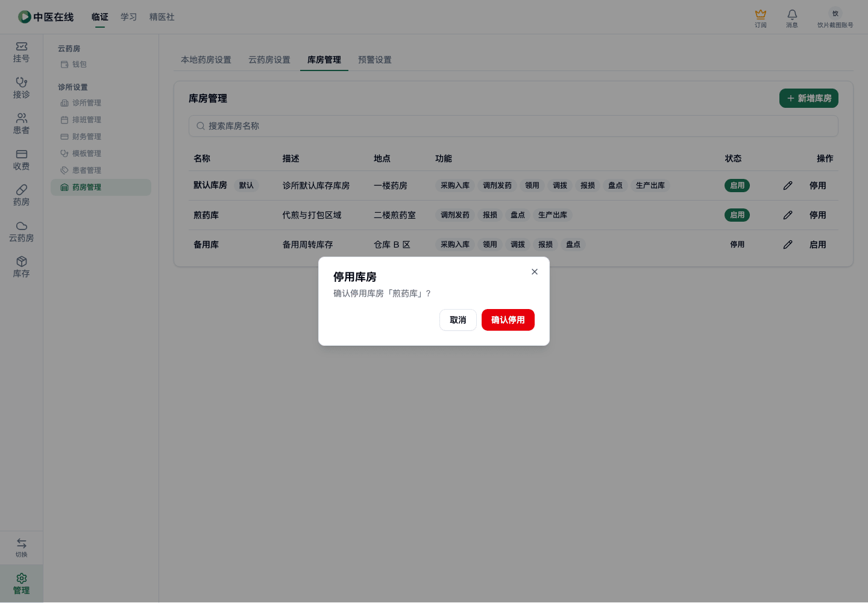
Task: Switch to the 精医社 top tab
Action: tap(162, 17)
